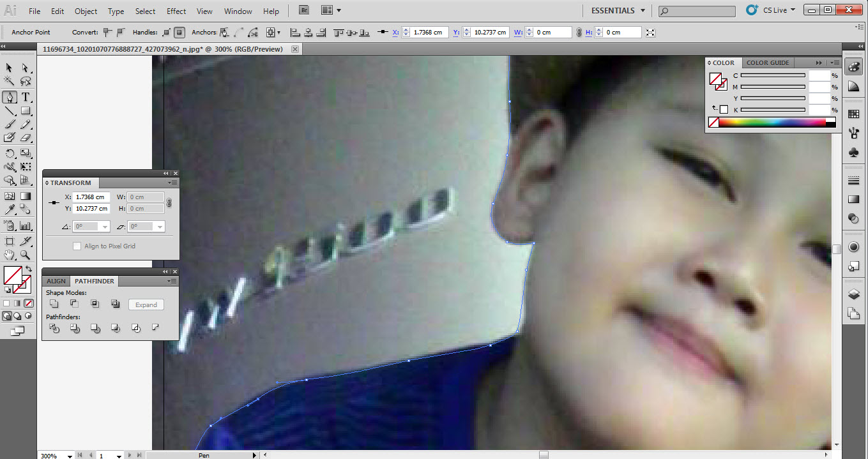Toggle Align to Pixel Grid checkbox
Image resolution: width=868 pixels, height=459 pixels.
click(x=77, y=246)
